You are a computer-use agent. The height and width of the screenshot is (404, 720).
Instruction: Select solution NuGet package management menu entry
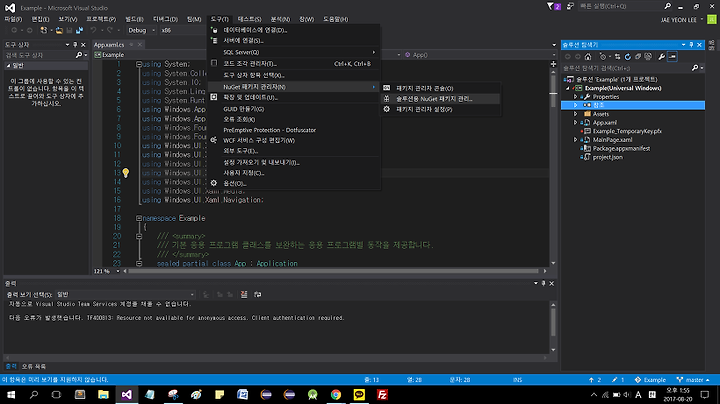(440, 99)
